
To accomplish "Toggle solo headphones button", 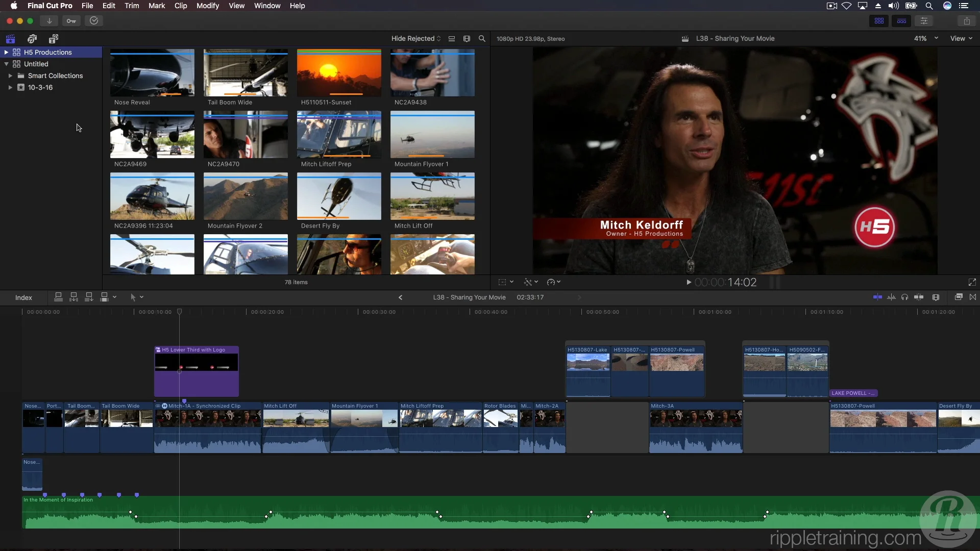I will (x=904, y=297).
